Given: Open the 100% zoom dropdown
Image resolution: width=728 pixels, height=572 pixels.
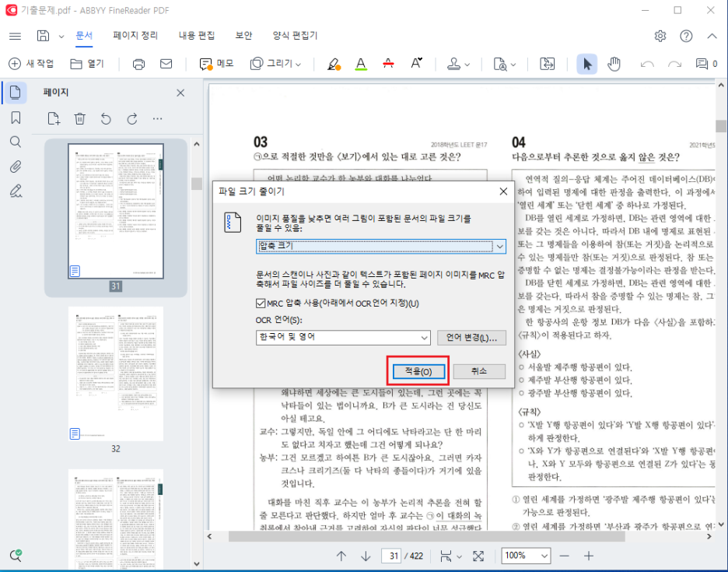Looking at the screenshot, I should tap(526, 556).
